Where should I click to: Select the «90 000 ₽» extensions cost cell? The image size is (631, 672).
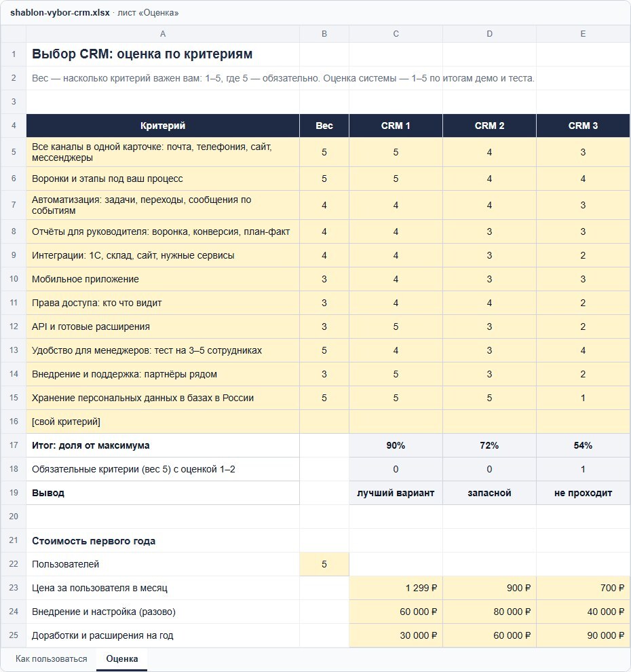(x=583, y=635)
